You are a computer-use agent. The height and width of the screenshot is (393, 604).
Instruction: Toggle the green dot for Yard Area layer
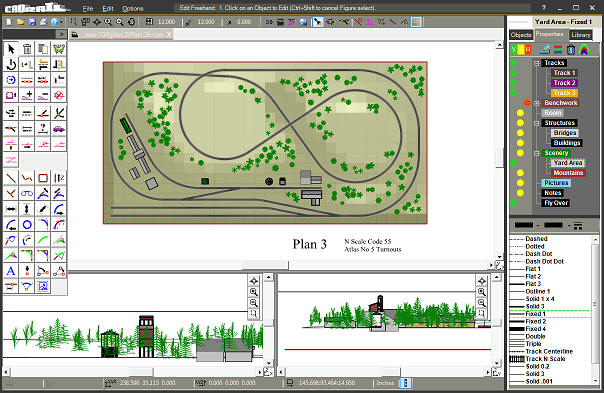coord(513,163)
